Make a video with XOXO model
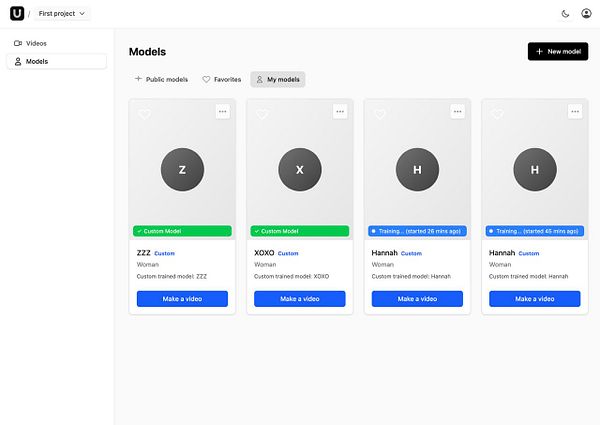600x425 pixels. [x=300, y=299]
